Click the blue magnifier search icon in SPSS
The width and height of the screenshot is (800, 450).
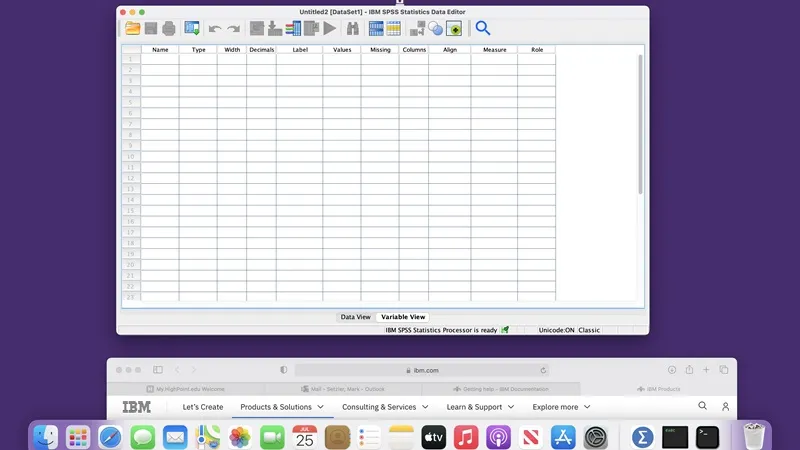tap(483, 28)
